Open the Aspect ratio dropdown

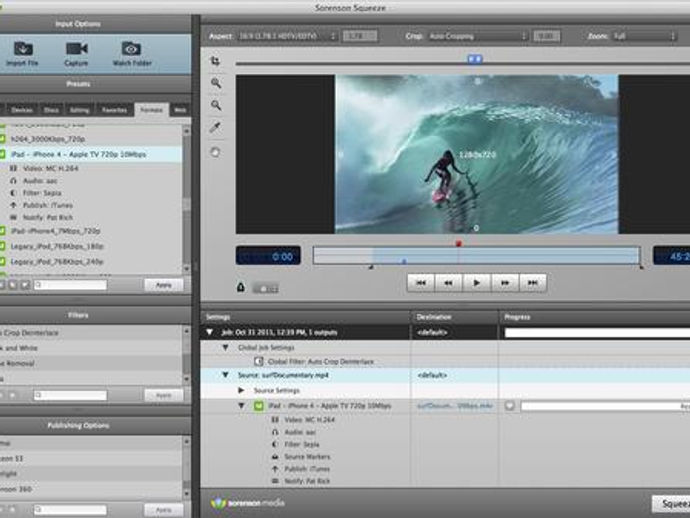287,36
